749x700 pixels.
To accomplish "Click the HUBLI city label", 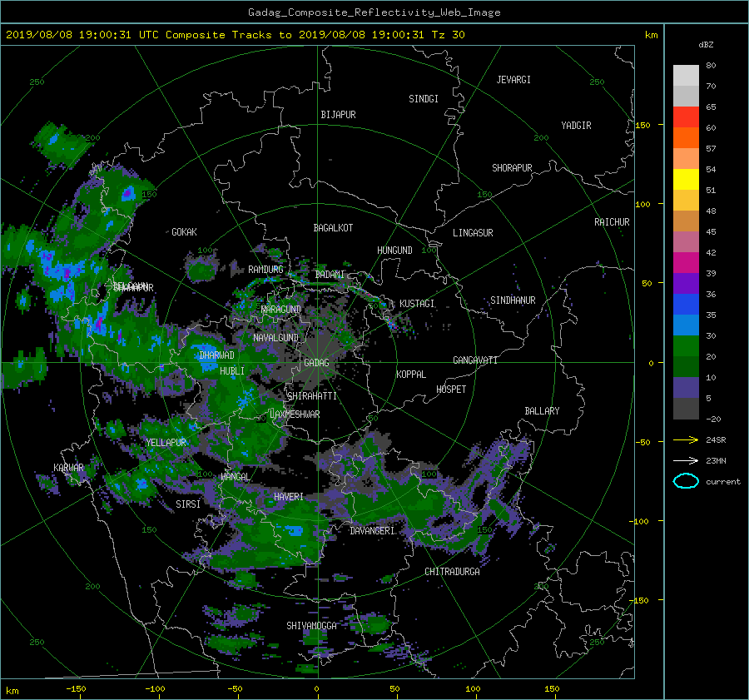I will tap(232, 371).
